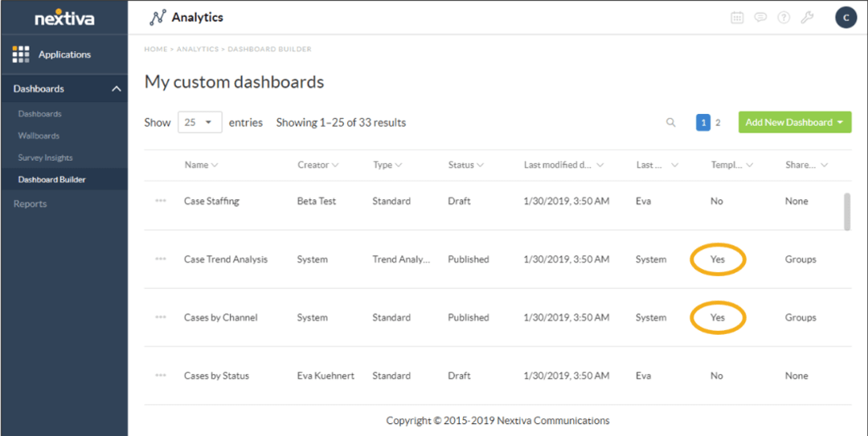
Task: Open the chat bubble icon
Action: [760, 18]
